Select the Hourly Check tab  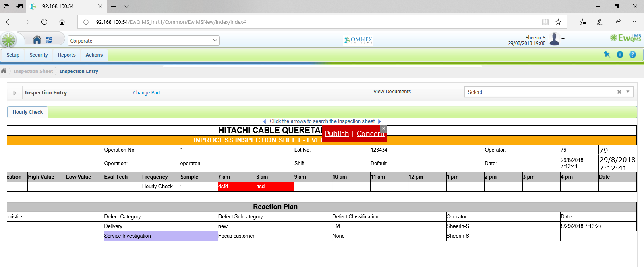[28, 112]
